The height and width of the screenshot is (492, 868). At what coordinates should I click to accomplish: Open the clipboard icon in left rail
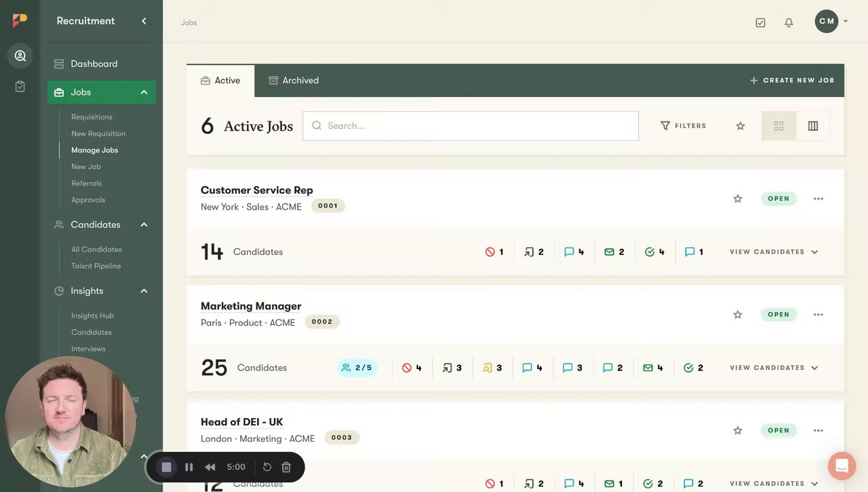click(20, 86)
